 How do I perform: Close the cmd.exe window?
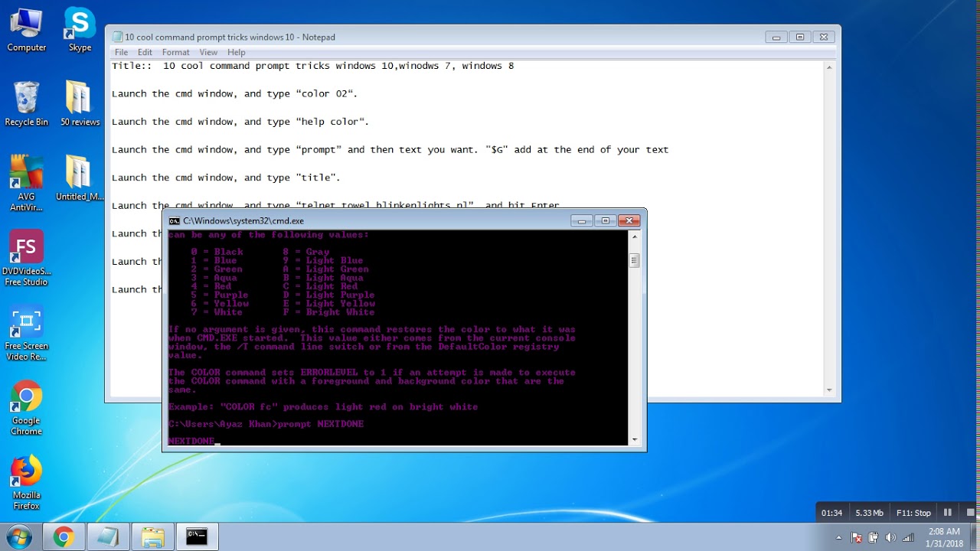click(x=629, y=220)
